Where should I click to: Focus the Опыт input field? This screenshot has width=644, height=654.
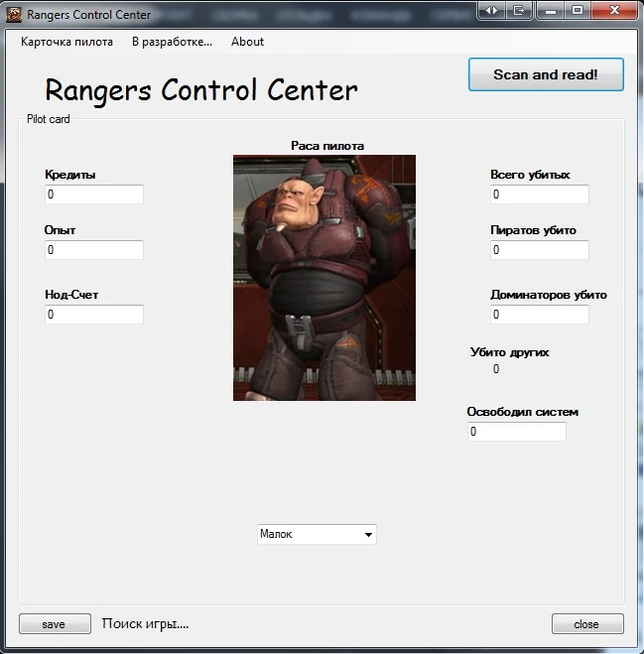click(94, 250)
